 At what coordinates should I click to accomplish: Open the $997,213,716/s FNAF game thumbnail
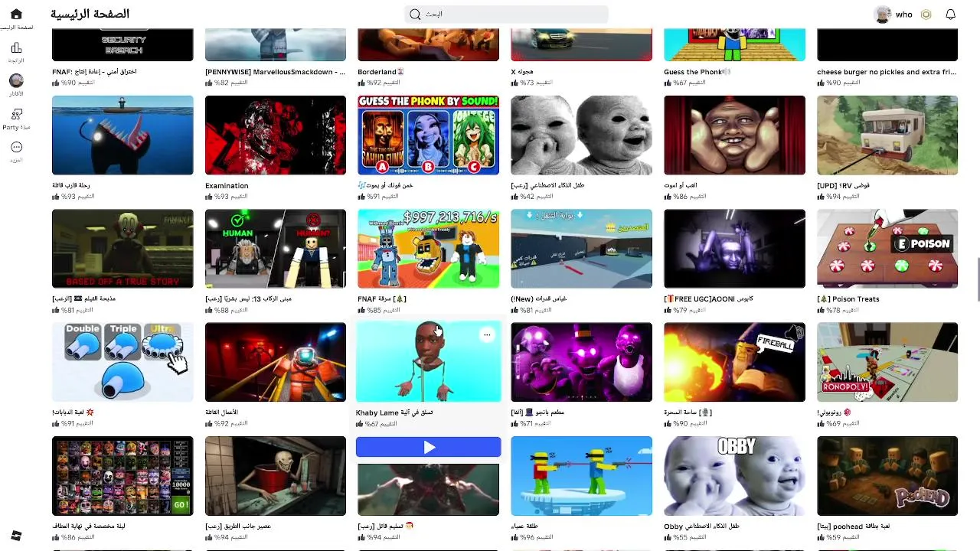tap(429, 248)
